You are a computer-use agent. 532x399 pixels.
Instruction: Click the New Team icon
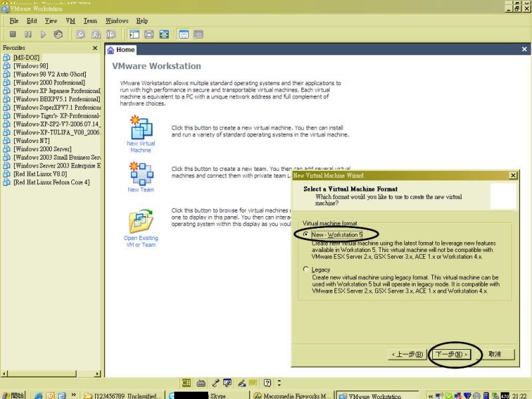coord(142,174)
